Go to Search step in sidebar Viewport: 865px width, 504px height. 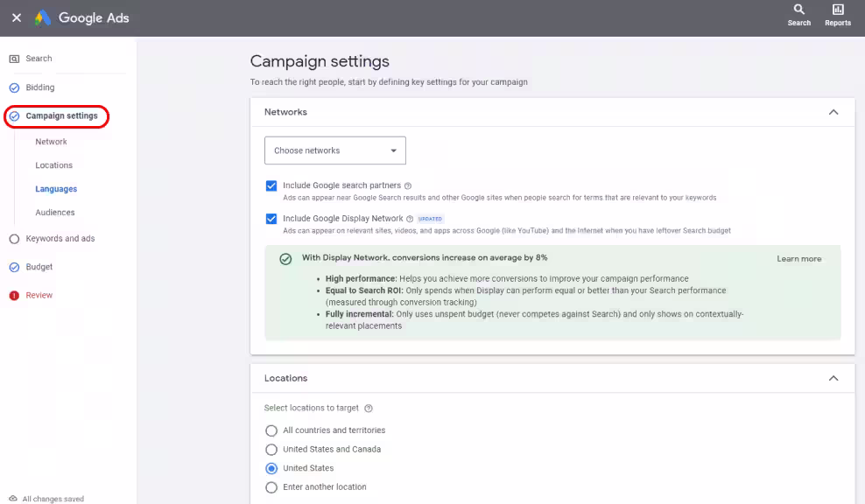coord(39,59)
